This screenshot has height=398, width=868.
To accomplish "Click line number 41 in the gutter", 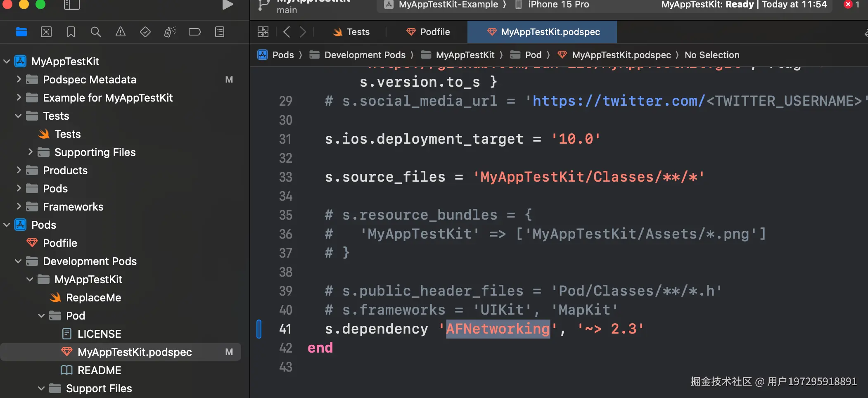I will point(285,329).
